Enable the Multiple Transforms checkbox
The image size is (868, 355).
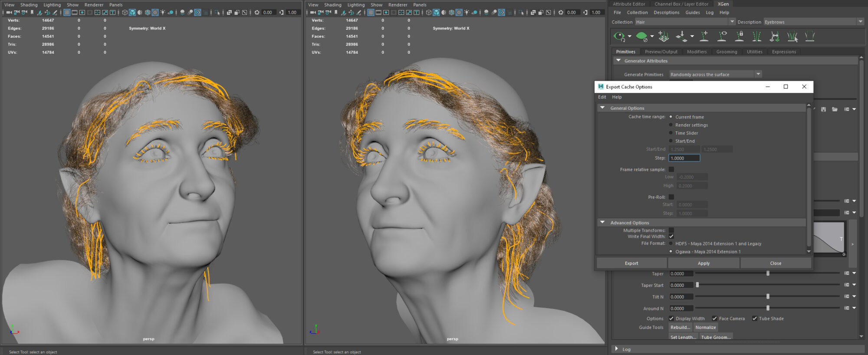coord(671,230)
